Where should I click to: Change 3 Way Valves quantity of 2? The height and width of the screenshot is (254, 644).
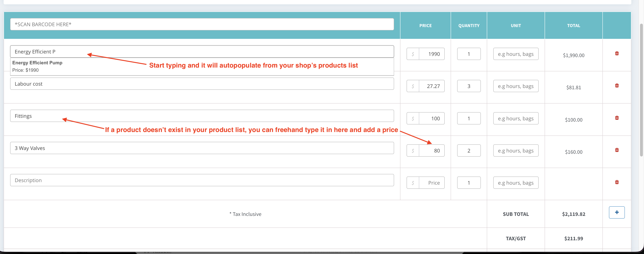[469, 150]
